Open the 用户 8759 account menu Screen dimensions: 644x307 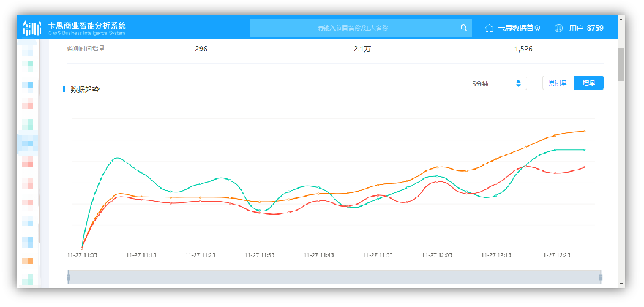click(x=587, y=29)
